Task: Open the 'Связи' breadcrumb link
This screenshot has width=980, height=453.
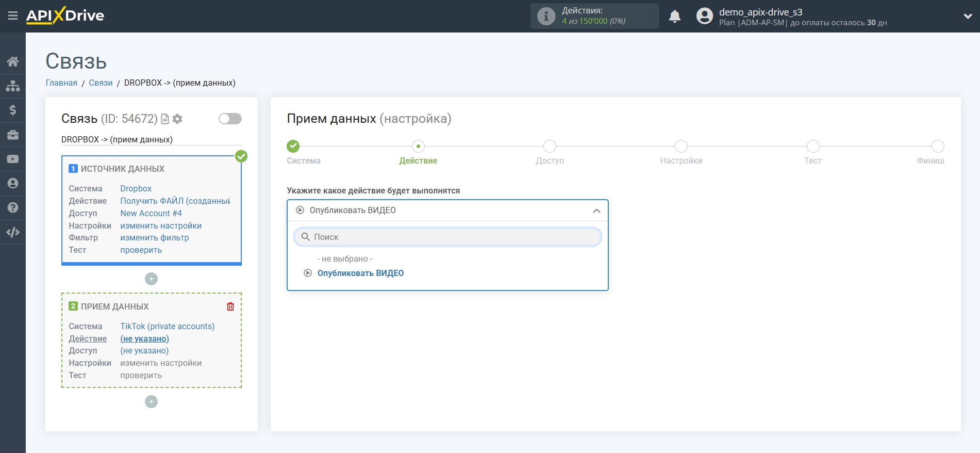Action: tap(101, 83)
